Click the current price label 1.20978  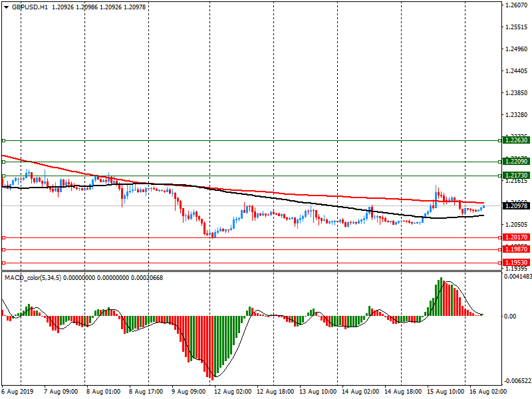pyautogui.click(x=516, y=206)
